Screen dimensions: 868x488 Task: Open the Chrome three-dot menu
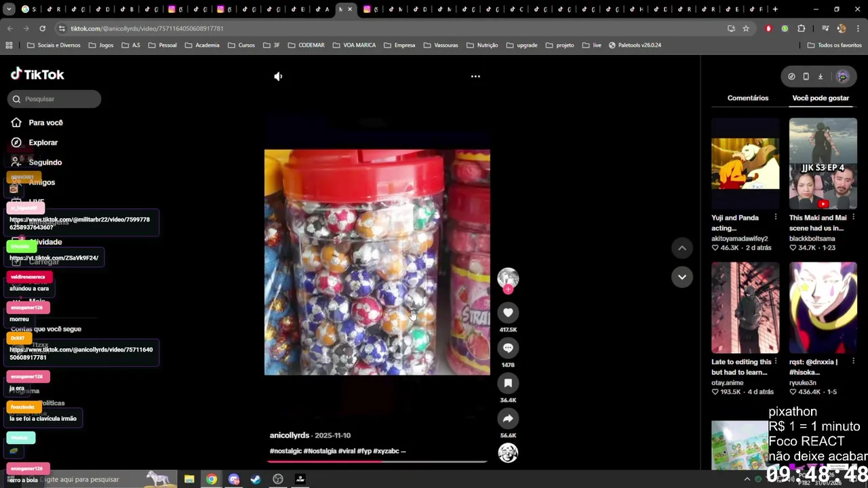click(858, 28)
